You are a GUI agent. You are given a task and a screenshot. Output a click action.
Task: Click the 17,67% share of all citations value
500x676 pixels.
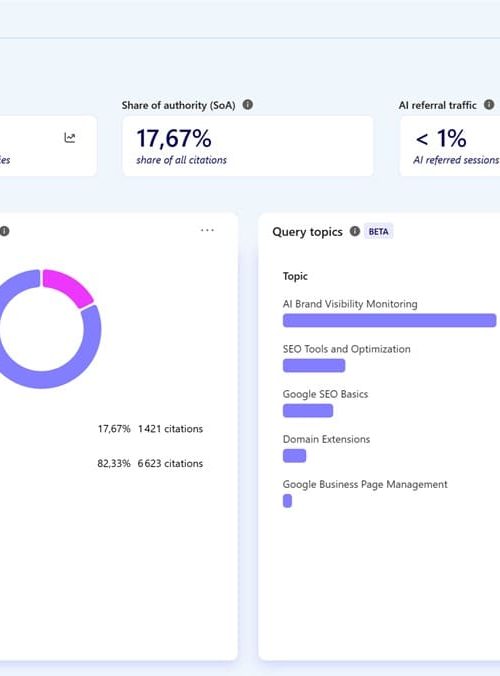174,138
